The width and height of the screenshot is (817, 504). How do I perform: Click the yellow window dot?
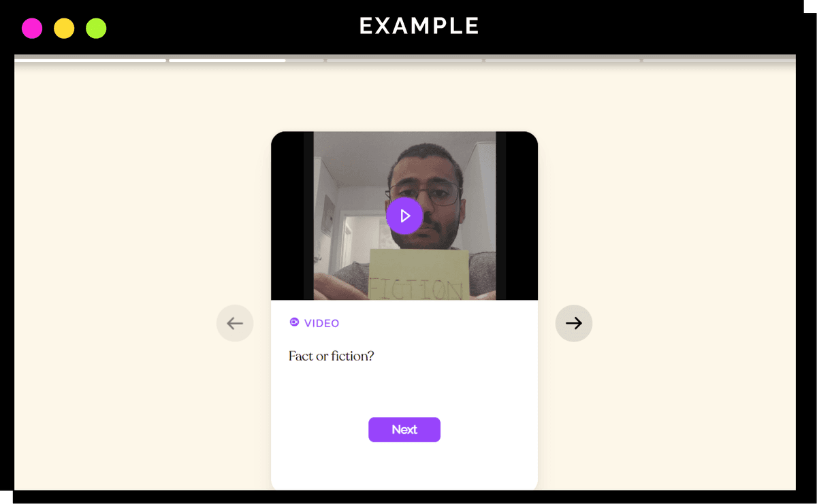click(64, 29)
